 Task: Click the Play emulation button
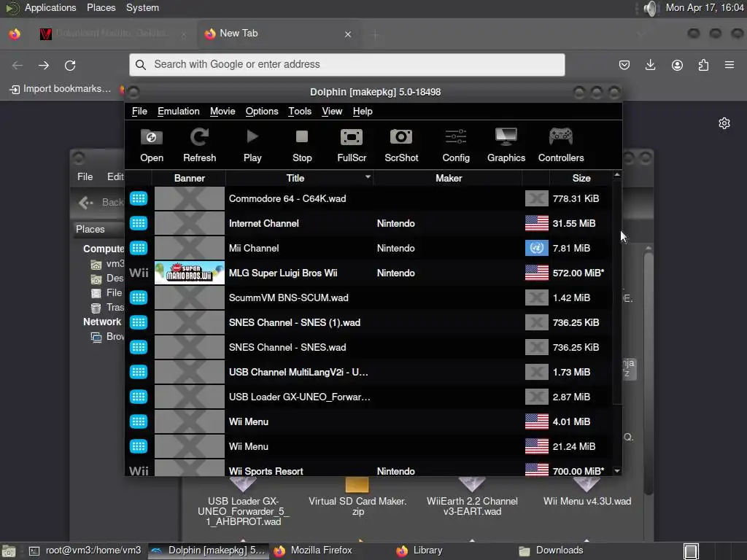click(x=252, y=145)
